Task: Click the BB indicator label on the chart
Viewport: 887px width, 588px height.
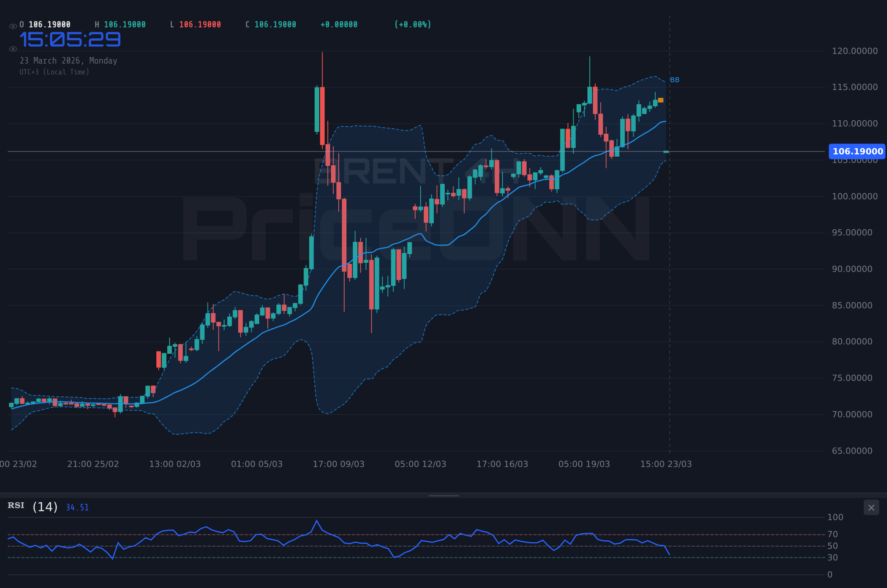Action: 674,80
